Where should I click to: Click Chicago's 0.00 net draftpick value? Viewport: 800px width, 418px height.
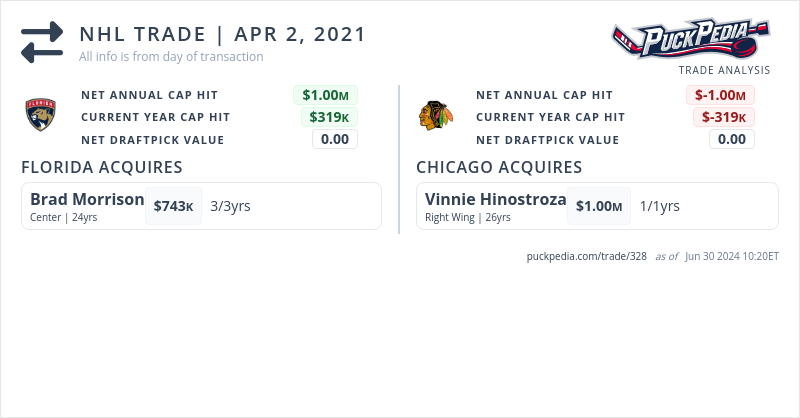pyautogui.click(x=732, y=139)
